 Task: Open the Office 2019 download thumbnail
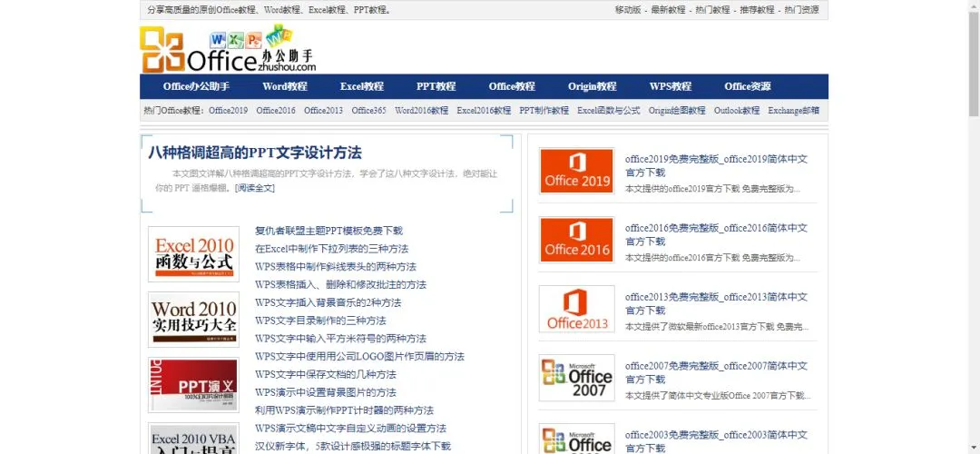(577, 171)
